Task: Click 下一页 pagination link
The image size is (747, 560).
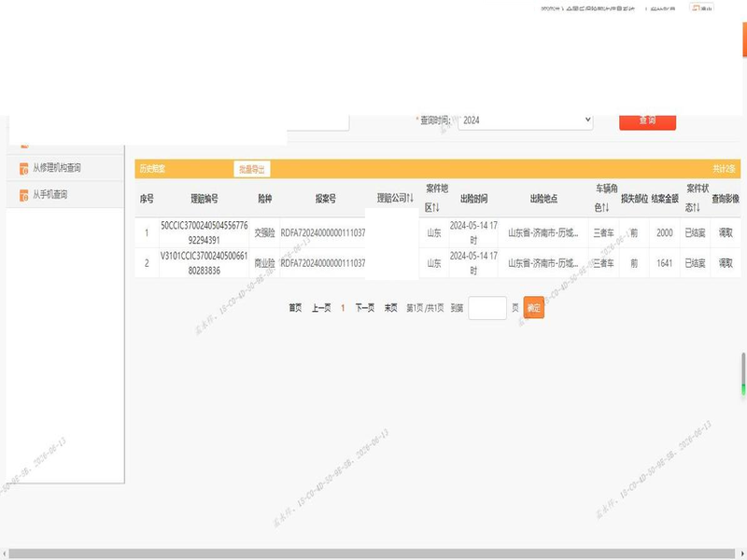Action: click(x=364, y=308)
